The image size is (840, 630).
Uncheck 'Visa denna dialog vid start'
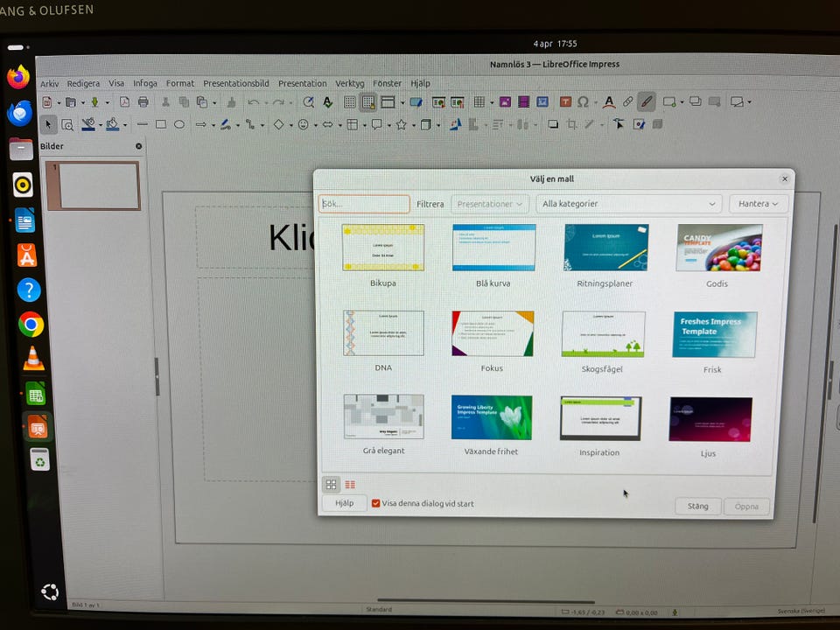[x=376, y=504]
